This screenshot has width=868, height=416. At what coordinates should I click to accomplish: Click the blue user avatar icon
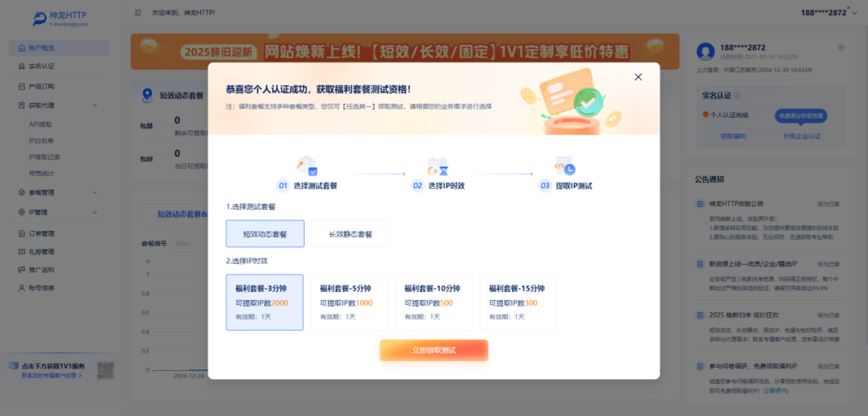click(706, 51)
